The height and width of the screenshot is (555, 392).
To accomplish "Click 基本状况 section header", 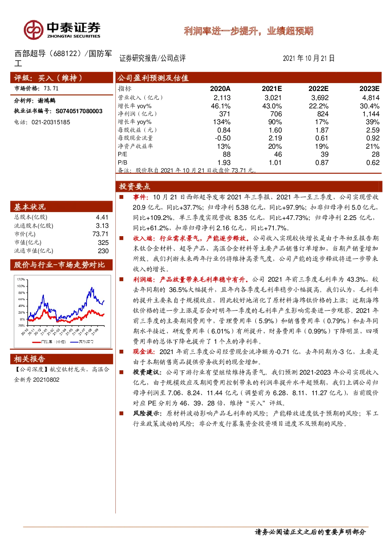I will [61, 206].
